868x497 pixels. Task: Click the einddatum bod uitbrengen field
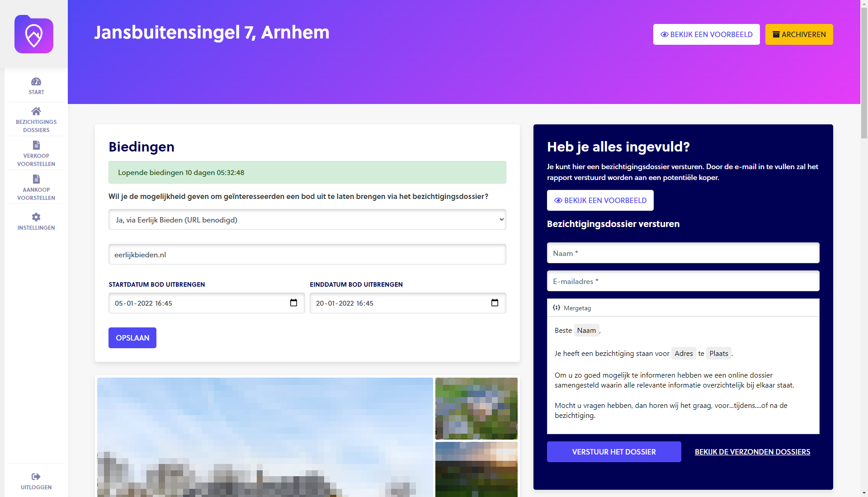(408, 303)
